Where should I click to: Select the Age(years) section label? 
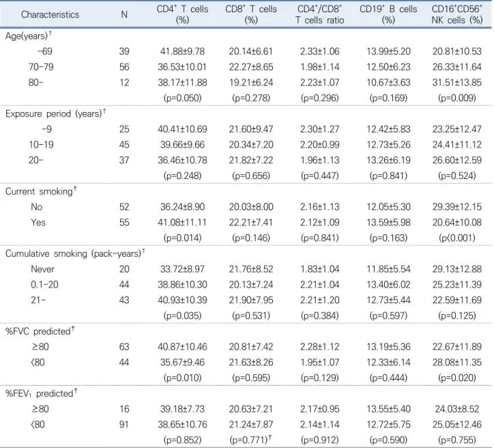[x=29, y=36]
